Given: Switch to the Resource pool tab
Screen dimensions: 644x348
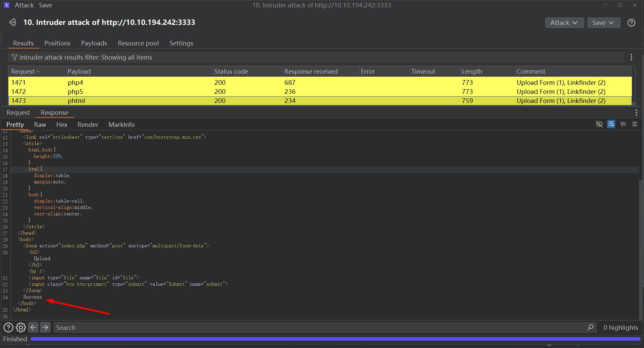Looking at the screenshot, I should [x=138, y=43].
